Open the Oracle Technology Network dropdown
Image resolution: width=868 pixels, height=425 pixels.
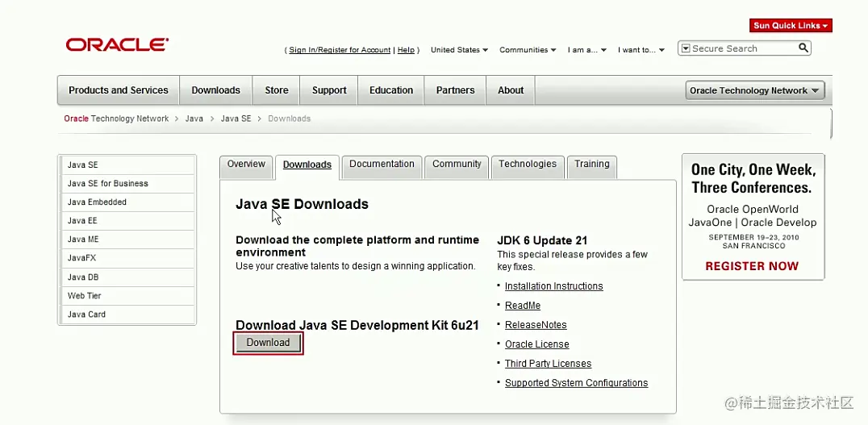[x=754, y=91]
